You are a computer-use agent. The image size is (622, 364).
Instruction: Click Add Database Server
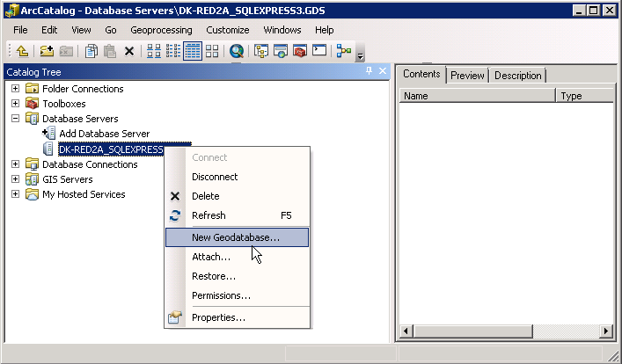105,134
